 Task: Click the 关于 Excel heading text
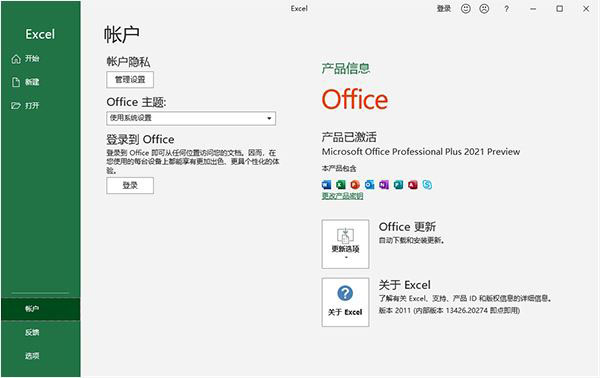point(404,285)
